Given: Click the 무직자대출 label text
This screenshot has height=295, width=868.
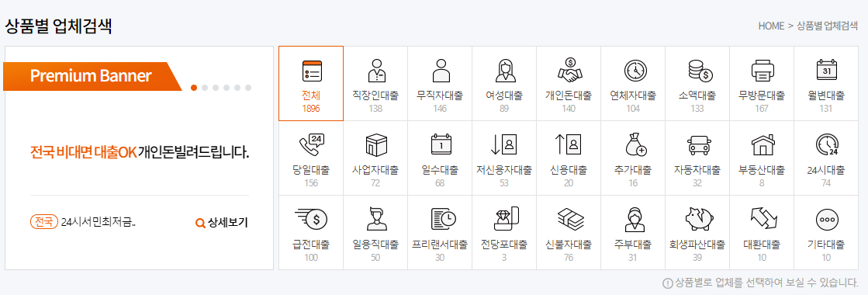Looking at the screenshot, I should pyautogui.click(x=440, y=95).
